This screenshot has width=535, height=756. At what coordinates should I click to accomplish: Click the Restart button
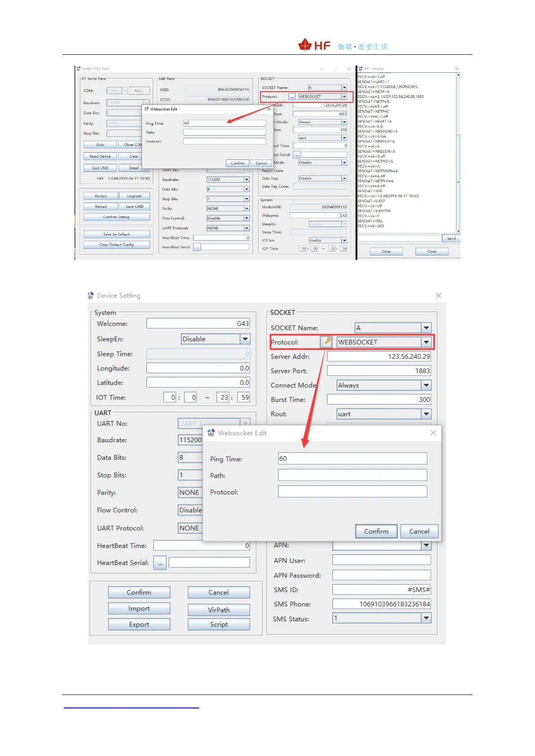[101, 196]
